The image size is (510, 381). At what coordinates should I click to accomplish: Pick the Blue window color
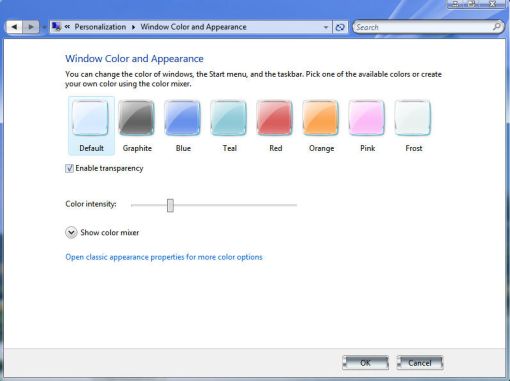click(x=183, y=126)
